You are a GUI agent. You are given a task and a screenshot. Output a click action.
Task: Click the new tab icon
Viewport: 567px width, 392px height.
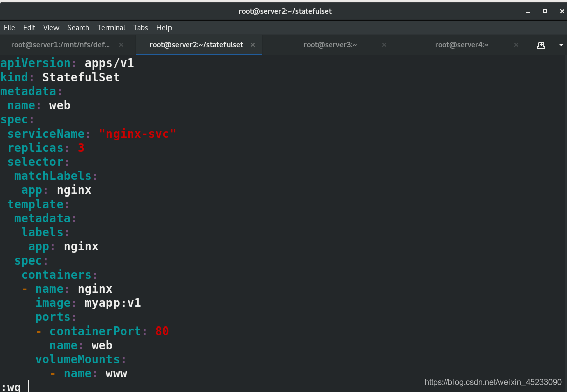click(x=541, y=45)
